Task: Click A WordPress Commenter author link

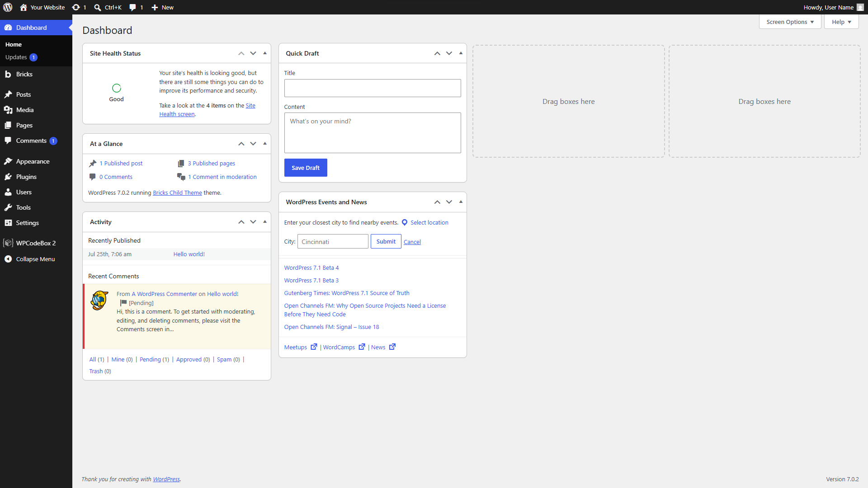Action: 165,294
